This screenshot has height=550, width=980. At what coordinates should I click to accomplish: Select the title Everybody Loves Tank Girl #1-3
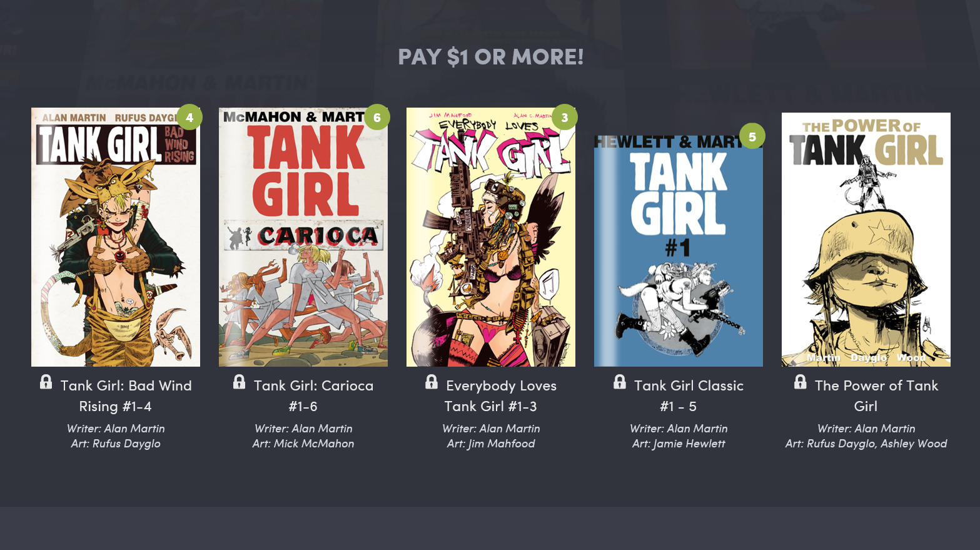[500, 396]
